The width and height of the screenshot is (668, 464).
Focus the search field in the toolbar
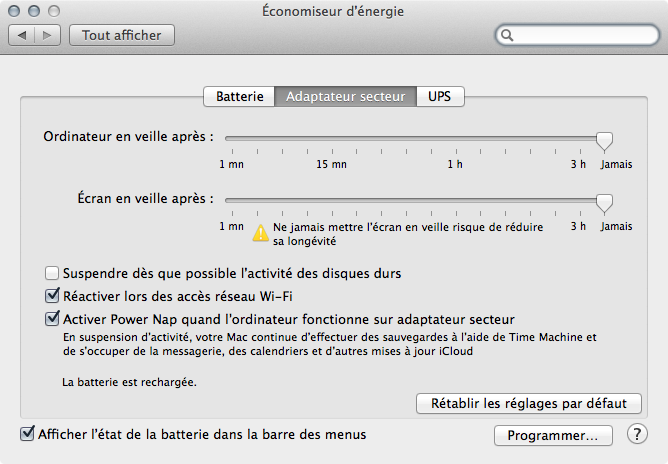pyautogui.click(x=580, y=36)
